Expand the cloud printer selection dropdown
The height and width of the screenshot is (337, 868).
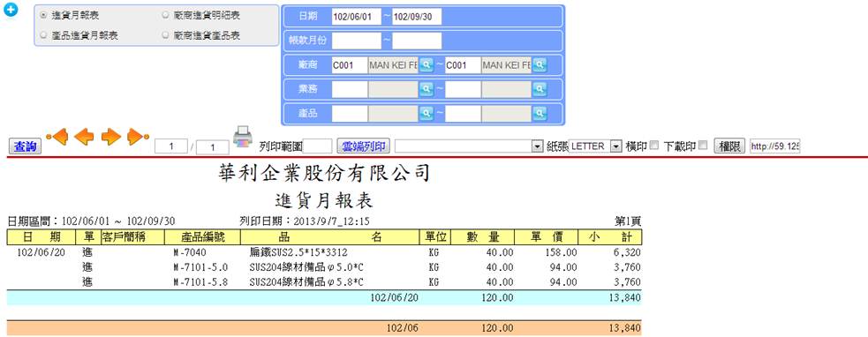(536, 146)
